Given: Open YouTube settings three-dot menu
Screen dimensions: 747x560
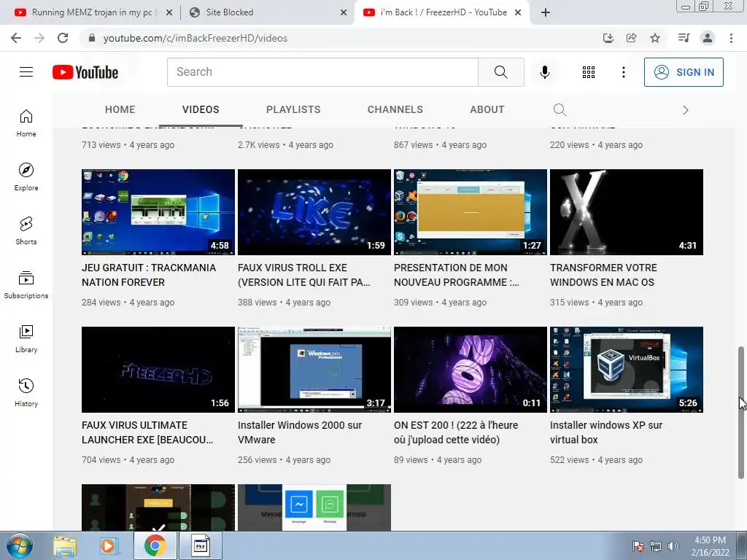Looking at the screenshot, I should (x=623, y=72).
